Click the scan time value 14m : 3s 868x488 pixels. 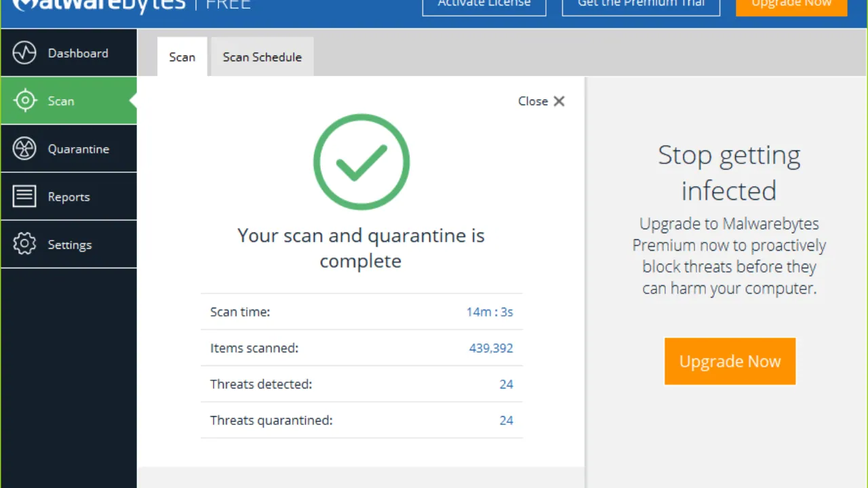(x=490, y=312)
